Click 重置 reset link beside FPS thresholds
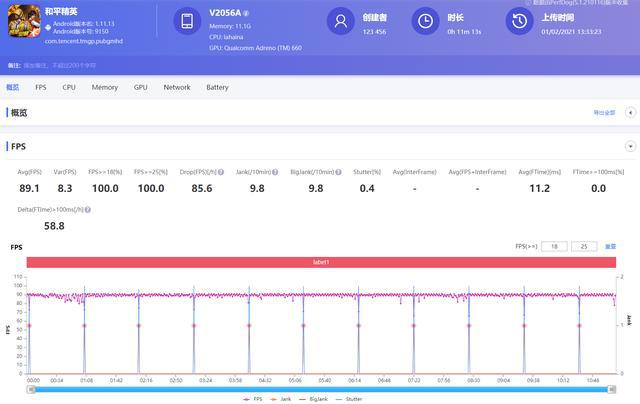 click(610, 246)
